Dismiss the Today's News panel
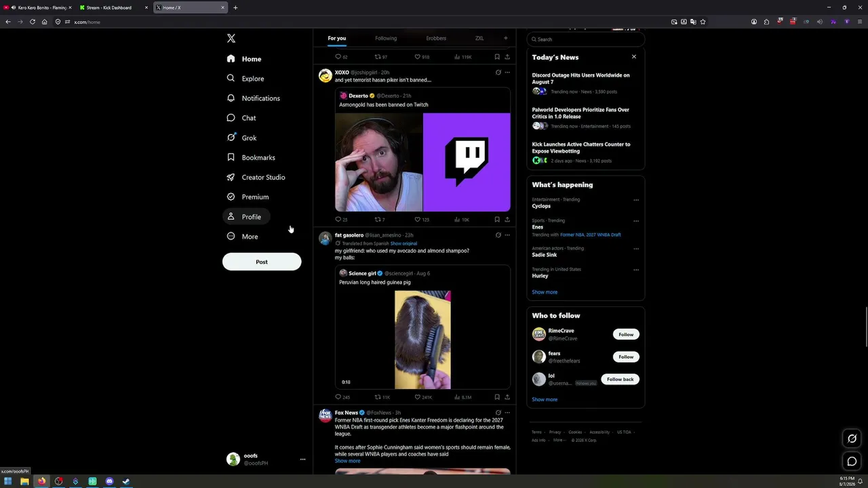Screen dimensions: 868x488 (x=634, y=57)
